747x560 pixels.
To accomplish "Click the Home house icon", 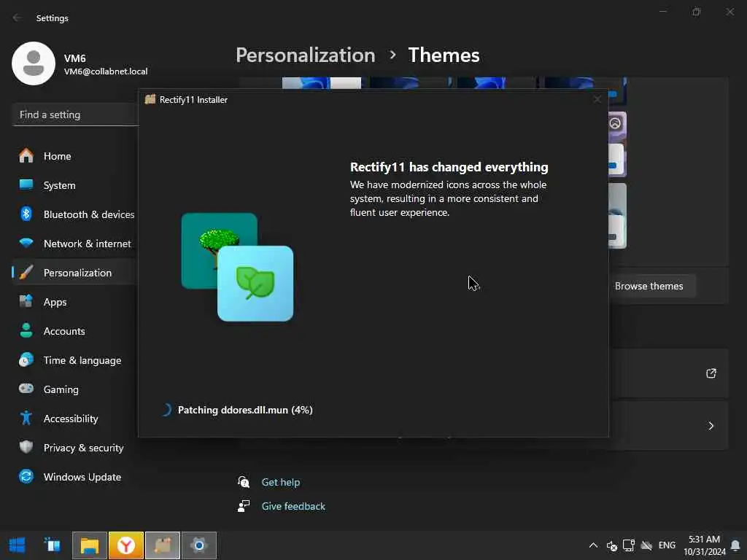I will tap(26, 156).
